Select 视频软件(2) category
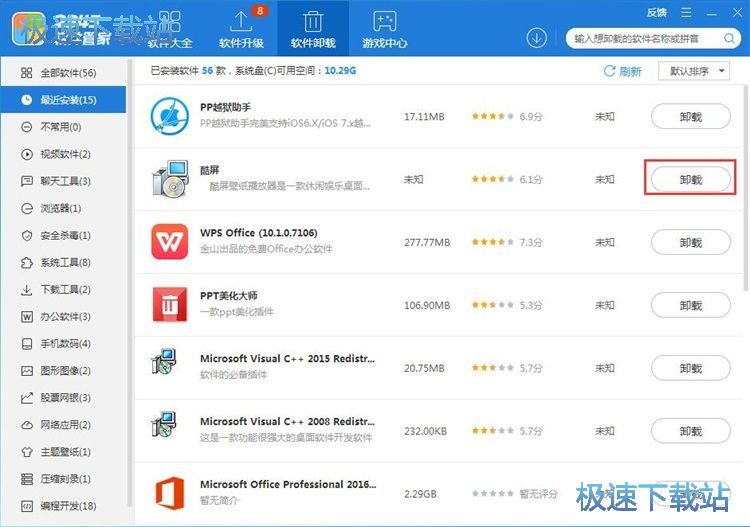The image size is (750, 527). coord(63,154)
